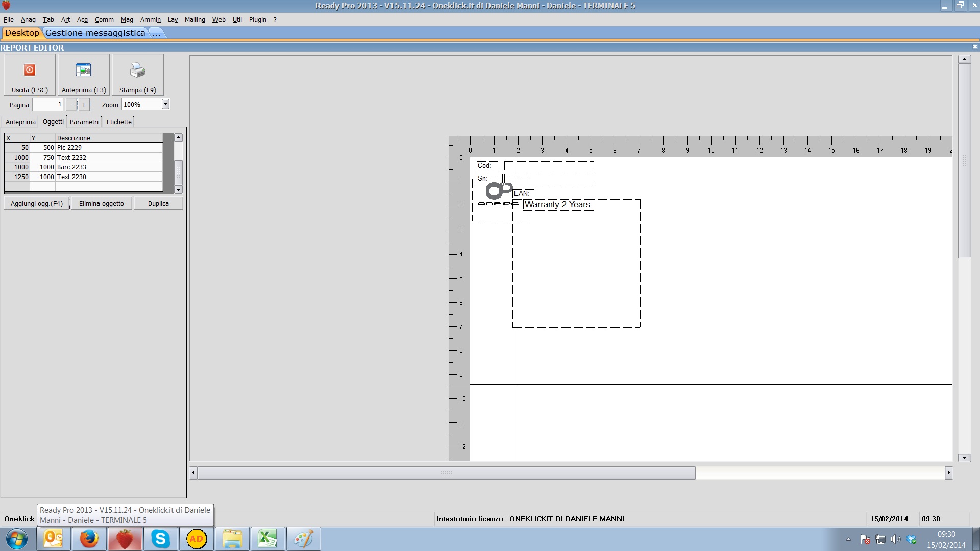
Task: Expand the Zoom 100% dropdown
Action: click(x=165, y=104)
